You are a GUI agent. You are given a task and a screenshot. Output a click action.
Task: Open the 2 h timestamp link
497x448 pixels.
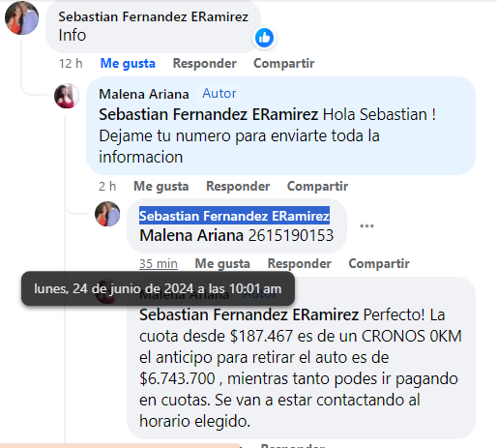pos(107,186)
